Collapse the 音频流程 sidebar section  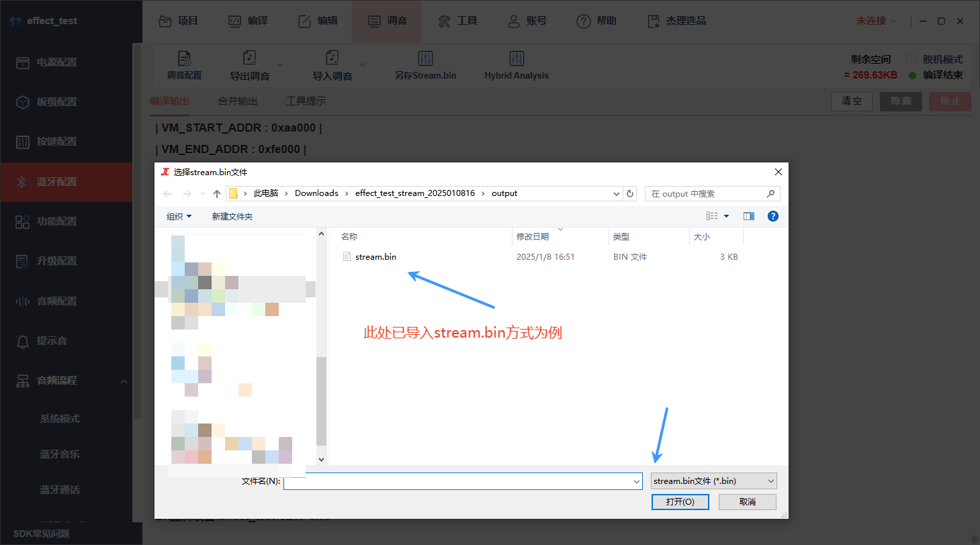coord(124,381)
